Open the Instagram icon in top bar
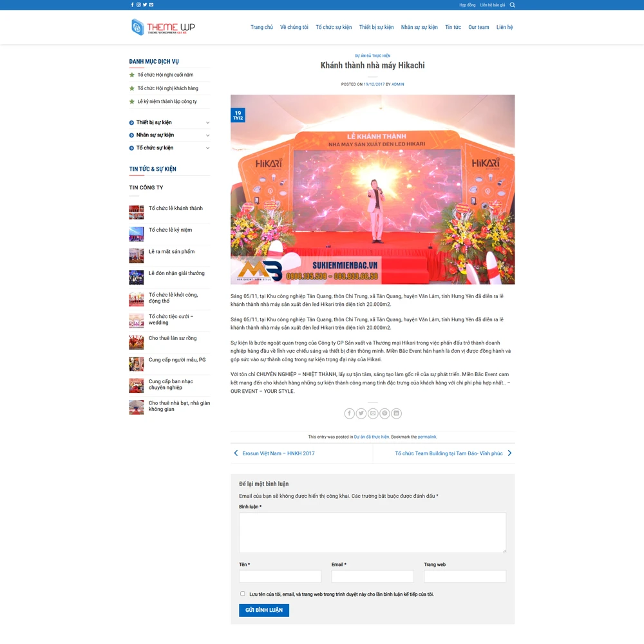This screenshot has height=644, width=644. tap(139, 5)
